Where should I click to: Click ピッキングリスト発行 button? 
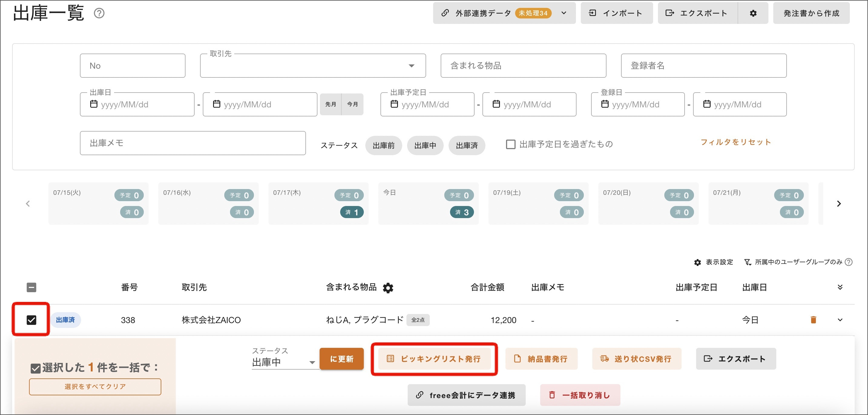tap(434, 359)
